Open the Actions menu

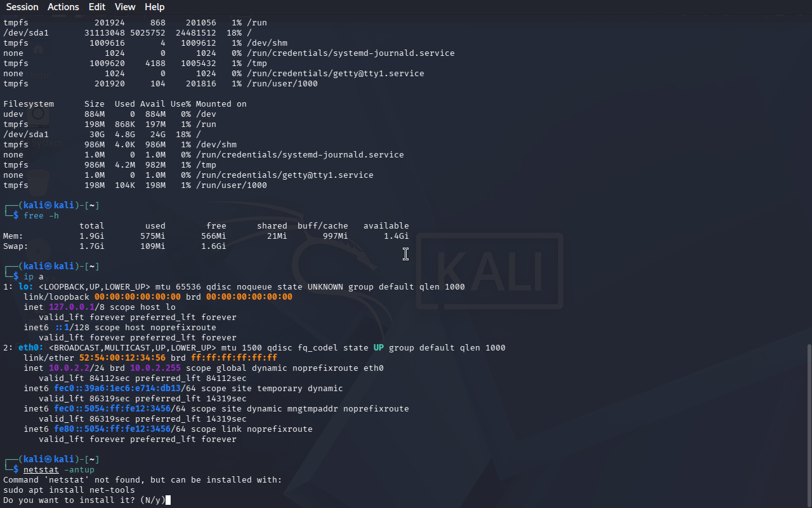point(63,7)
